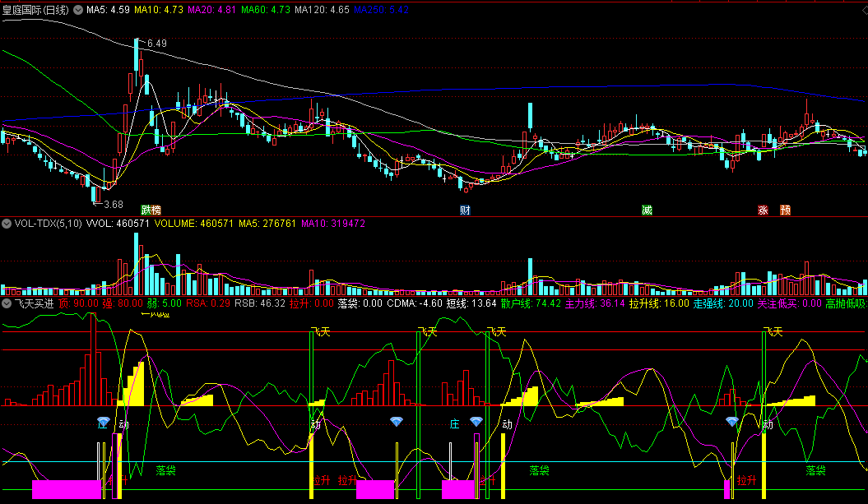Select the MA5: 4.59 price average label

(x=108, y=10)
